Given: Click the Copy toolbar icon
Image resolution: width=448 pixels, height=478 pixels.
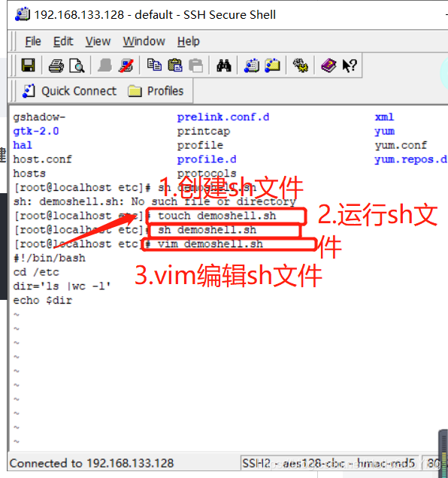Looking at the screenshot, I should click(154, 65).
